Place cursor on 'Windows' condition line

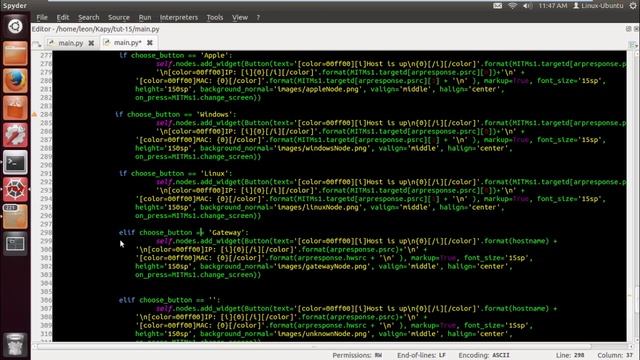pos(176,114)
